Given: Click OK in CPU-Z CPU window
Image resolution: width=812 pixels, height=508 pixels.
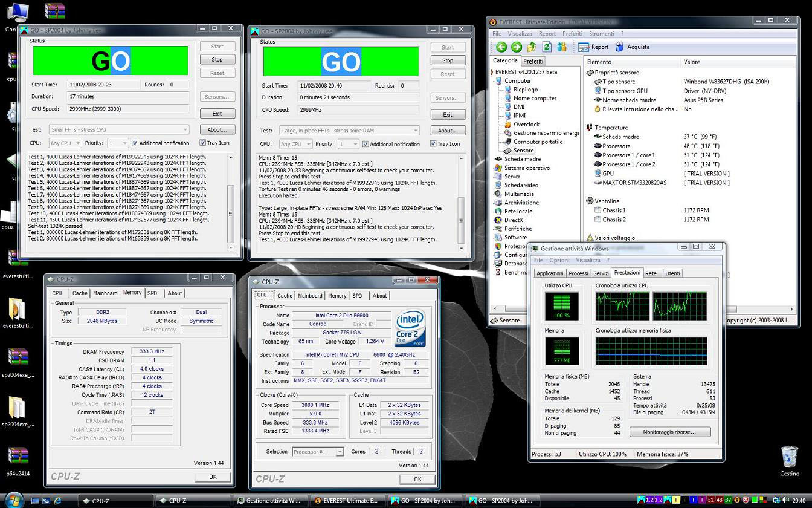Looking at the screenshot, I should point(417,479).
